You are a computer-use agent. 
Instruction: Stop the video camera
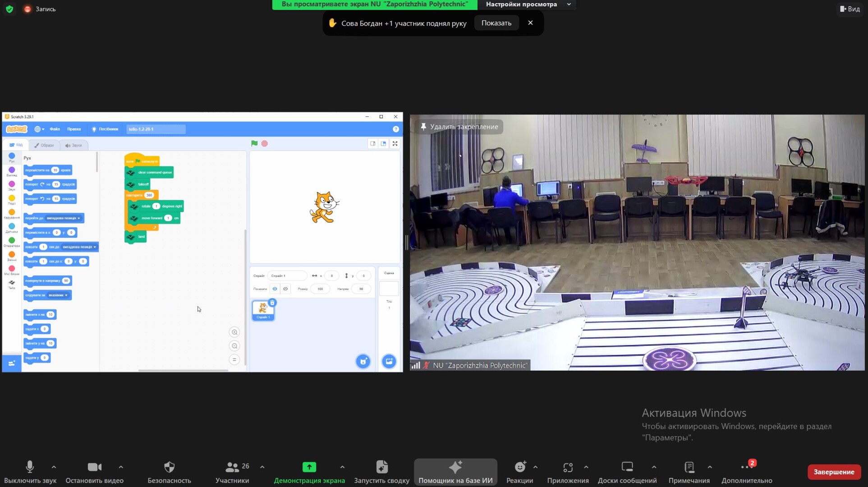[94, 467]
